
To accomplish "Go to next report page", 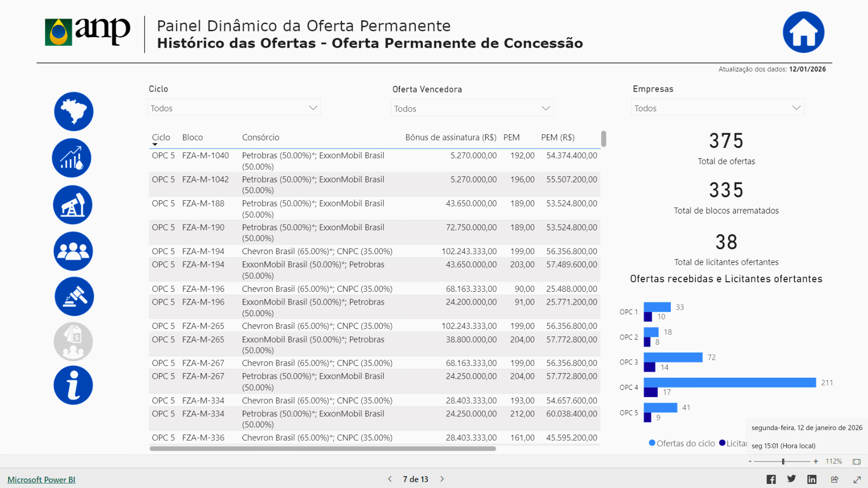I will click(442, 479).
